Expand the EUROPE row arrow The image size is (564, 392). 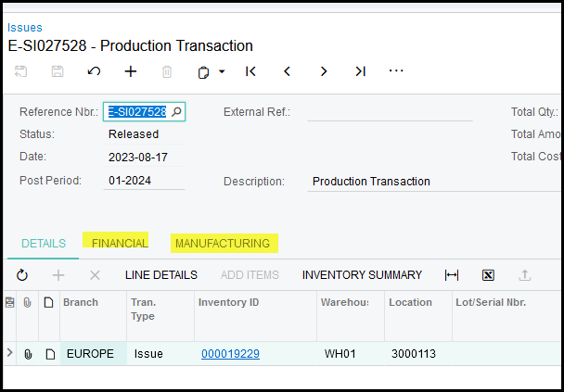(10, 353)
